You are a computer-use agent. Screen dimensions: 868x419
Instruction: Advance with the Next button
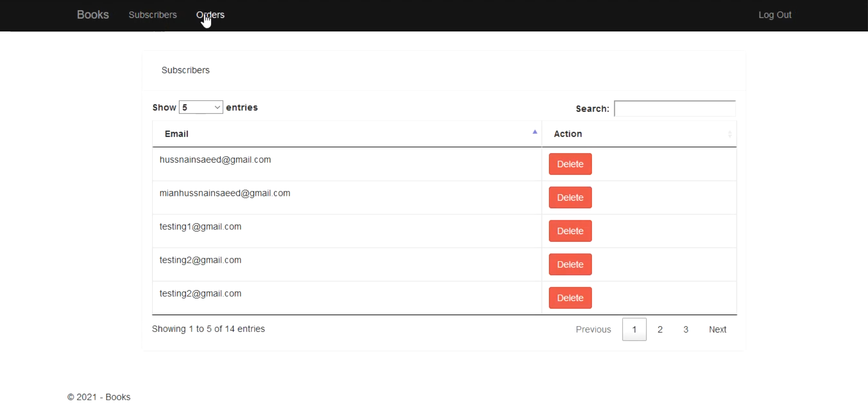click(x=717, y=329)
